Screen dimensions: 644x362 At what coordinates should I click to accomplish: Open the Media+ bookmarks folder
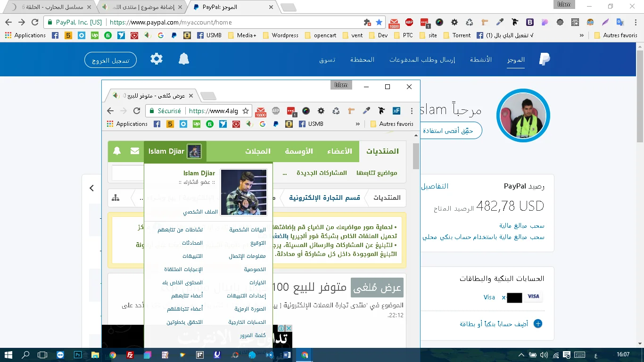coord(242,35)
